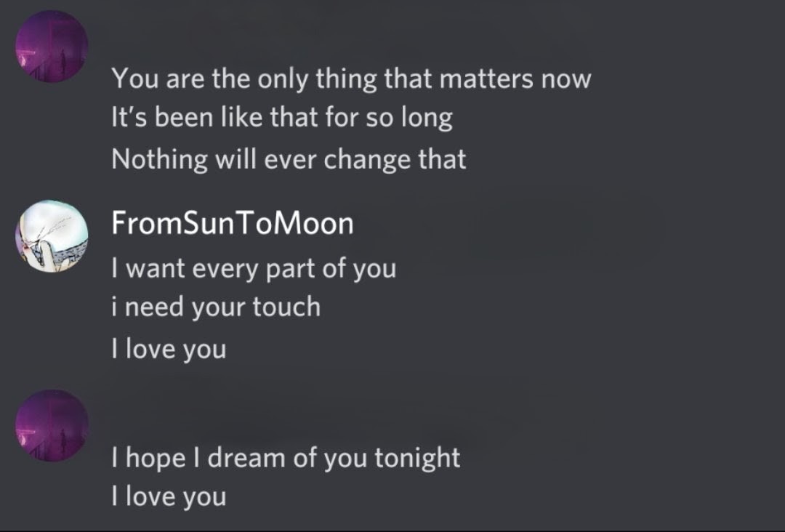Screen dimensions: 785x532
Task: Open the FromSunToMoon username profile
Action: click(233, 223)
